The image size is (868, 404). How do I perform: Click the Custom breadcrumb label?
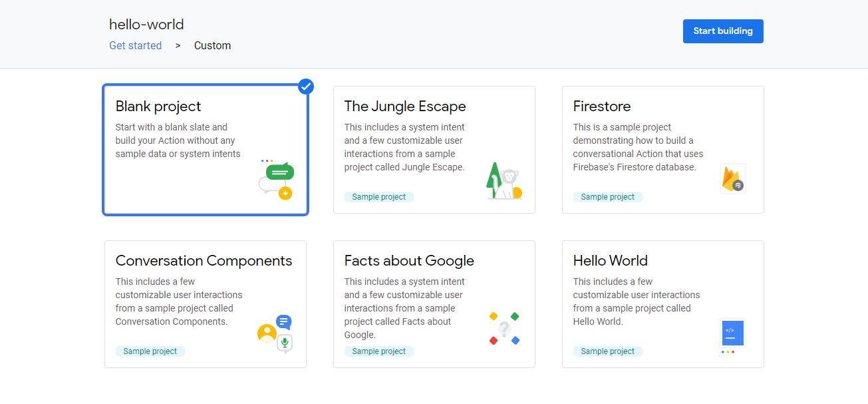tap(212, 45)
